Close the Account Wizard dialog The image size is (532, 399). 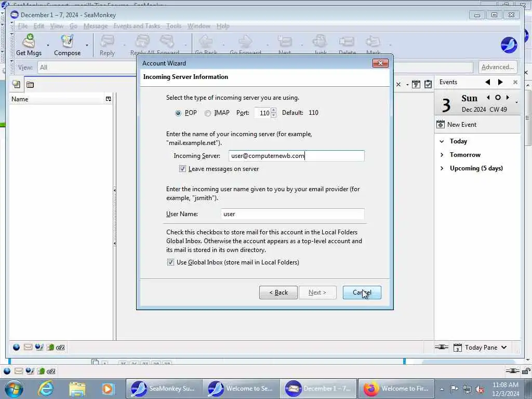tap(380, 63)
